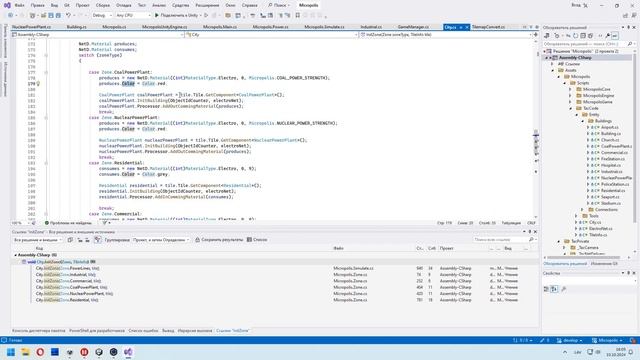
Task: Open the City type navigation dropdown
Action: click(x=271, y=35)
